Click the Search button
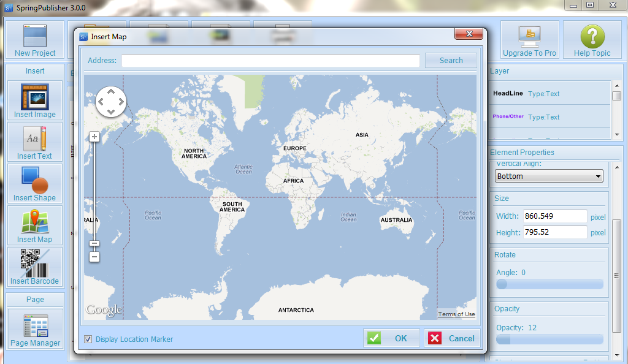This screenshot has width=628, height=364. coord(451,61)
